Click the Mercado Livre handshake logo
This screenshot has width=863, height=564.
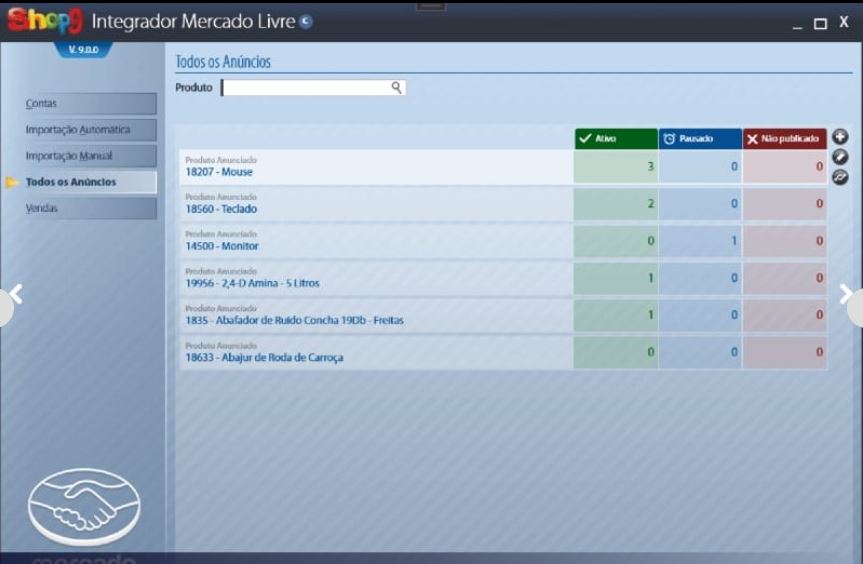point(84,507)
